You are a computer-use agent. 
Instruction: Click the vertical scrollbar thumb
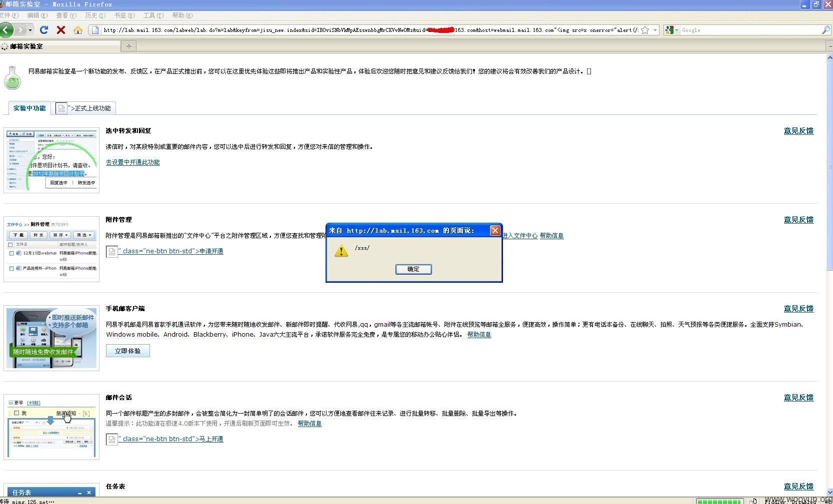(829, 167)
